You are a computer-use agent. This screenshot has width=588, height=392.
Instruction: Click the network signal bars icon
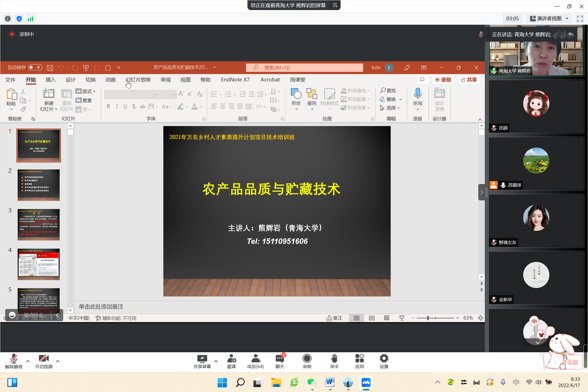30,19
